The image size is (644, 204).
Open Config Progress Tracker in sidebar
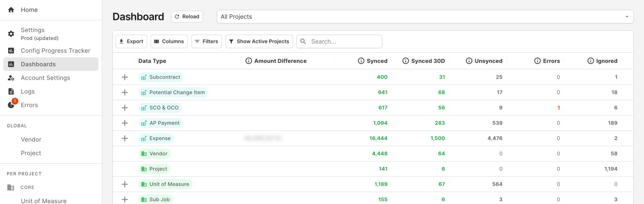coord(55,51)
